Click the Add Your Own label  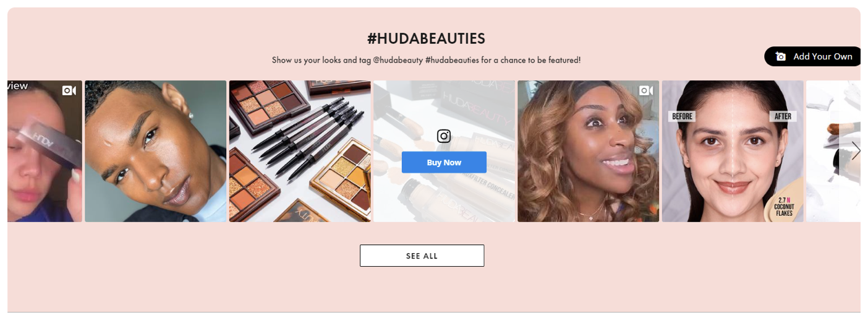click(x=823, y=56)
